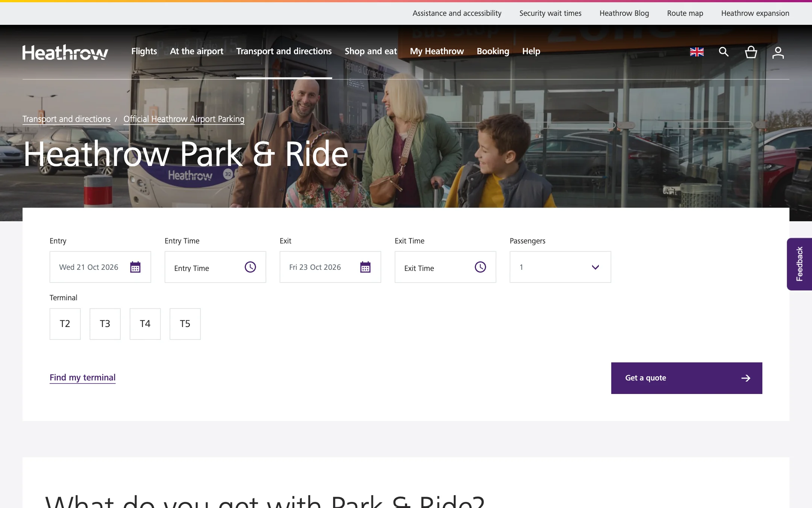Open the Feedback side tab
Viewport: 812px width, 508px height.
799,264
